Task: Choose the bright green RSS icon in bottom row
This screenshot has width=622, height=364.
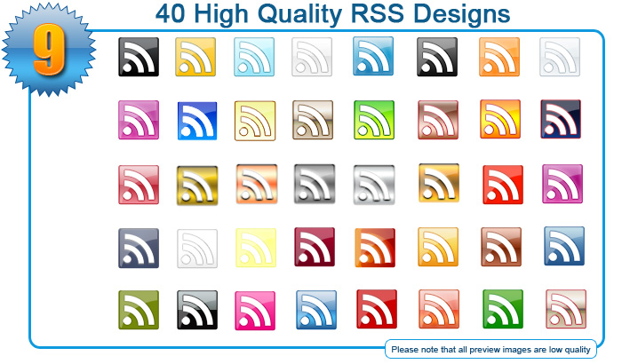Action: pos(503,309)
